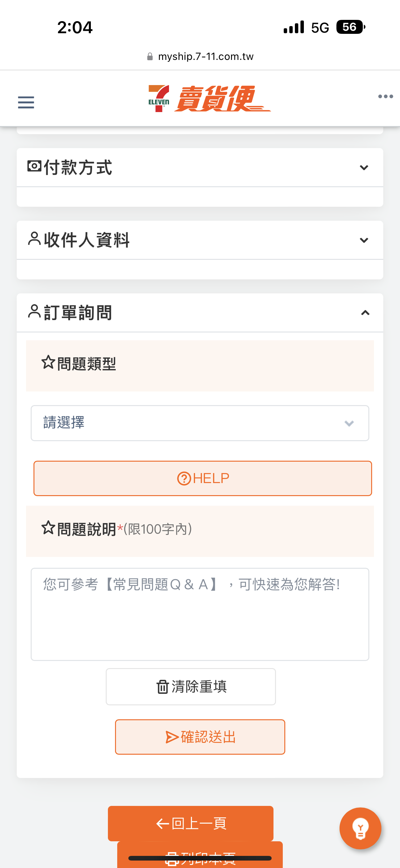This screenshot has height=868, width=400.
Task: Tap the 收件人資料 section header
Action: click(200, 240)
